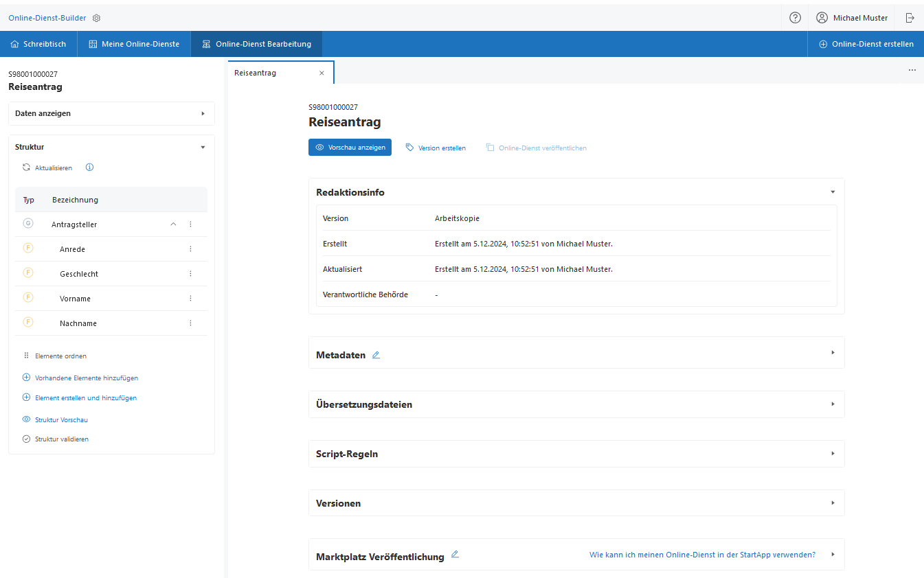Screen dimensions: 924x578
Task: Expand the Script-Regeln section
Action: (x=833, y=454)
